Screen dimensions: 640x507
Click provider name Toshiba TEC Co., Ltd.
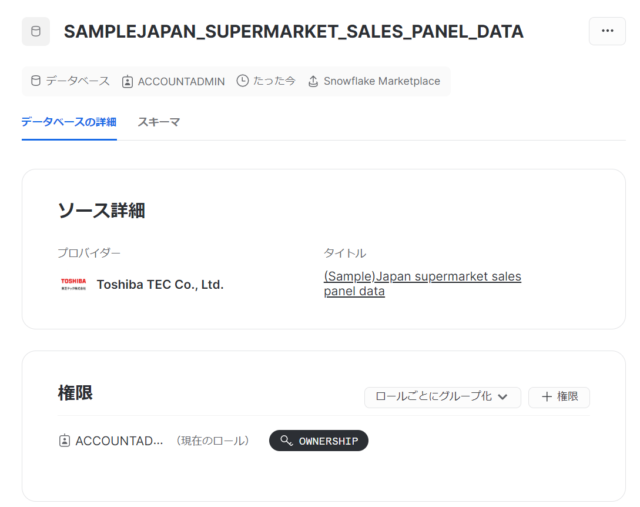[160, 285]
